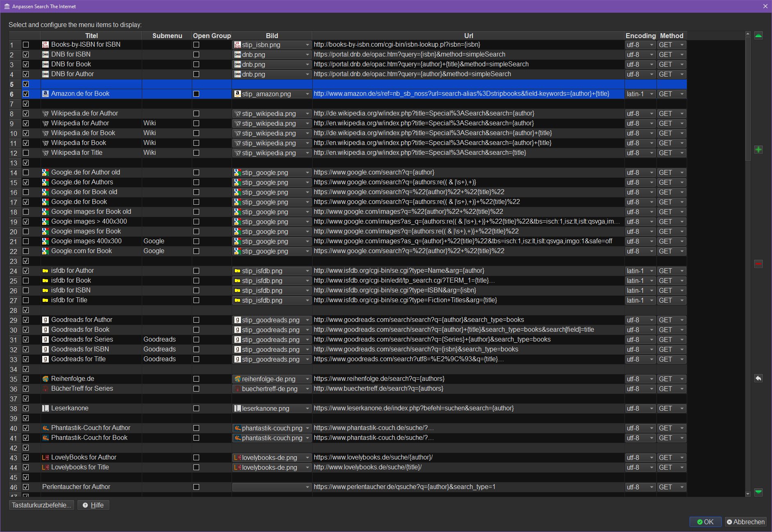The width and height of the screenshot is (772, 532).
Task: Select the URL cell of isfdb for ISBN
Action: point(468,290)
